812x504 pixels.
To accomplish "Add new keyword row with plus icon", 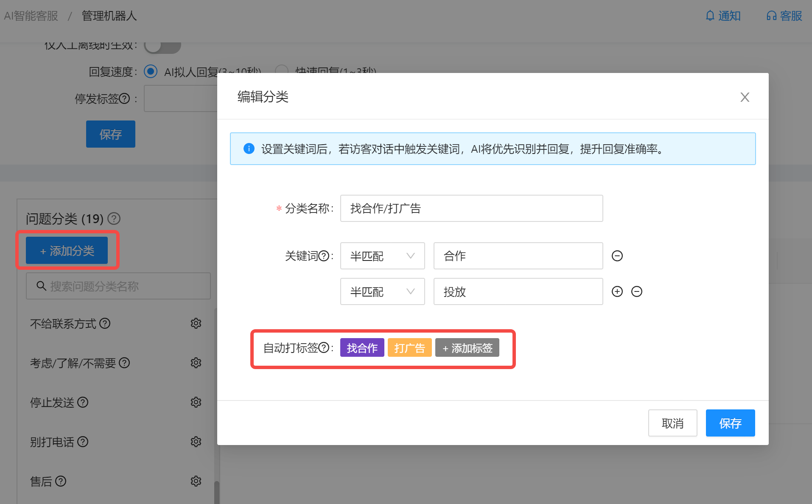I will pos(617,291).
